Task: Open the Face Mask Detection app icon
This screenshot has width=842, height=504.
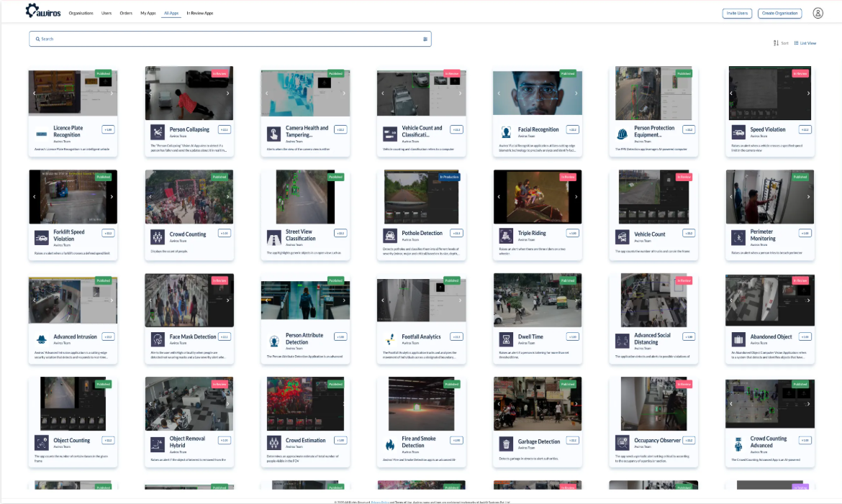Action: coord(158,339)
